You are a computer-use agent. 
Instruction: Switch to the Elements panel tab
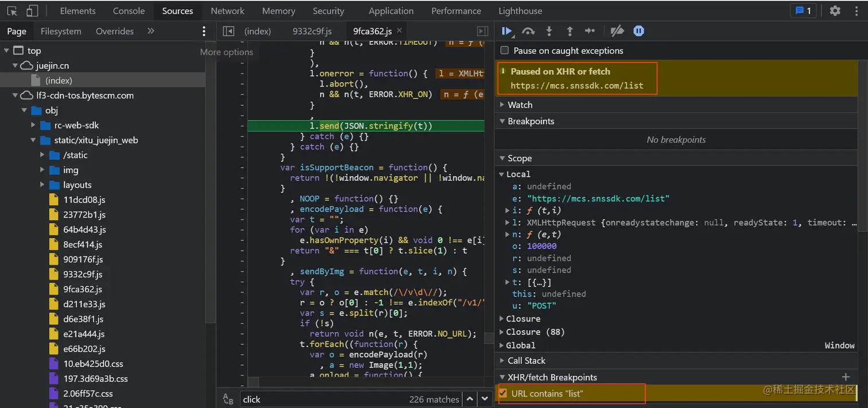coord(77,11)
